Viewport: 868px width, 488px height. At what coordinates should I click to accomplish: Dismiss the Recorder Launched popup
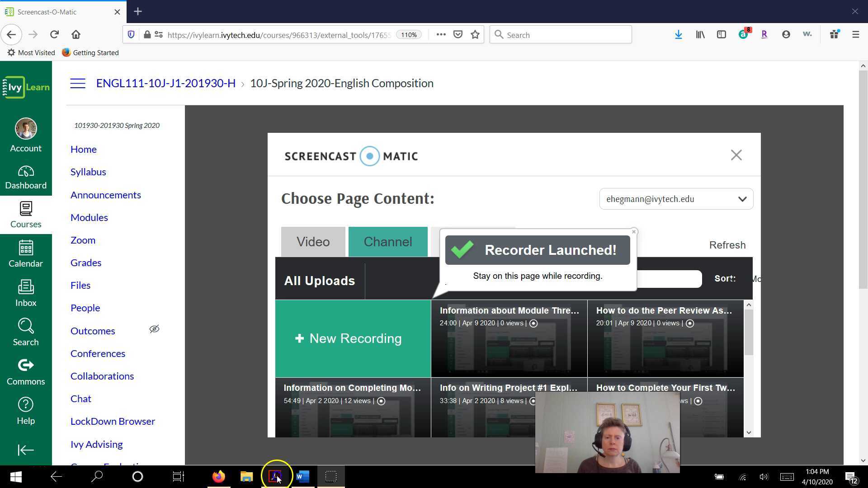[634, 232]
